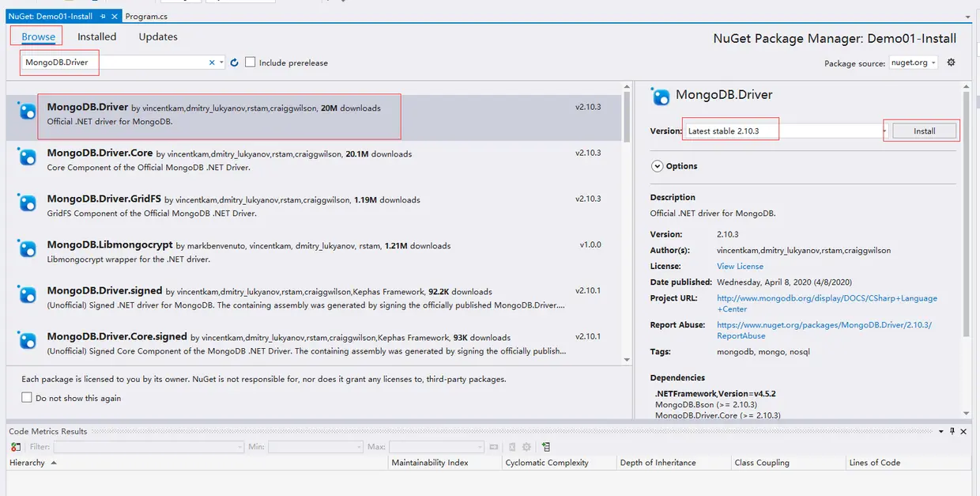Open the Package source dropdown
This screenshot has width=980, height=496.
point(913,62)
